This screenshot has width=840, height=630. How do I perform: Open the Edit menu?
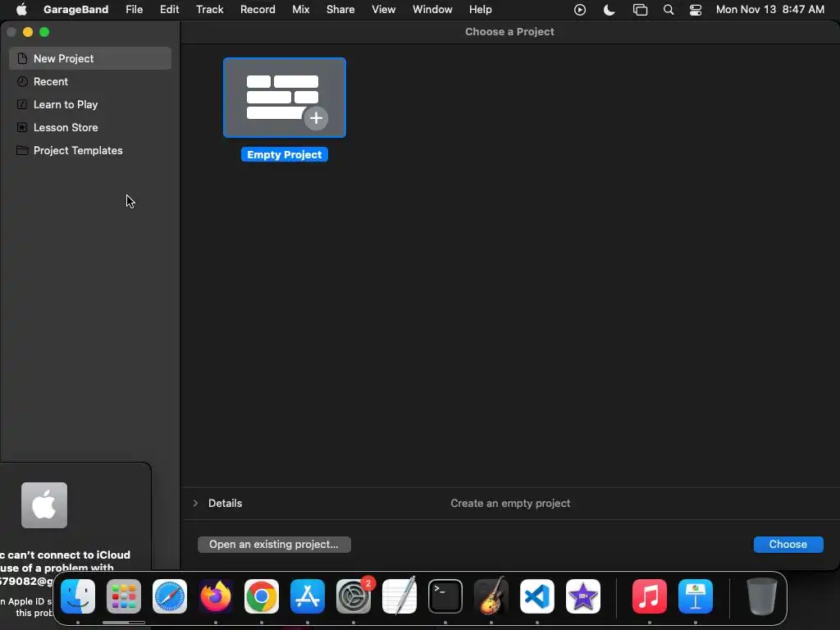coord(169,10)
